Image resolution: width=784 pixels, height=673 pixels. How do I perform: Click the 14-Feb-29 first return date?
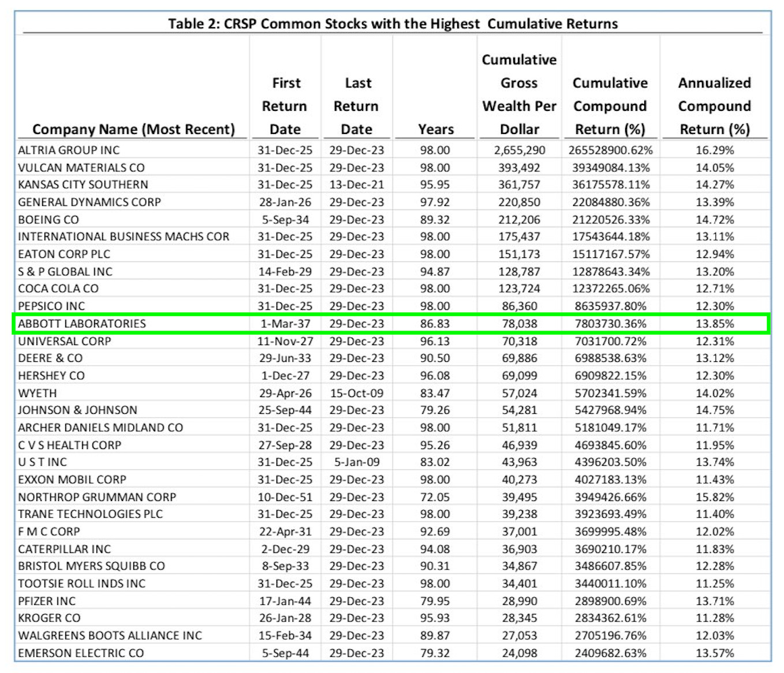(285, 271)
